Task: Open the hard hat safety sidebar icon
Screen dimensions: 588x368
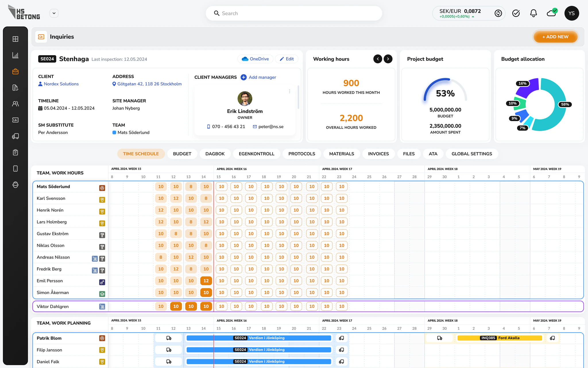Action: 16,185
